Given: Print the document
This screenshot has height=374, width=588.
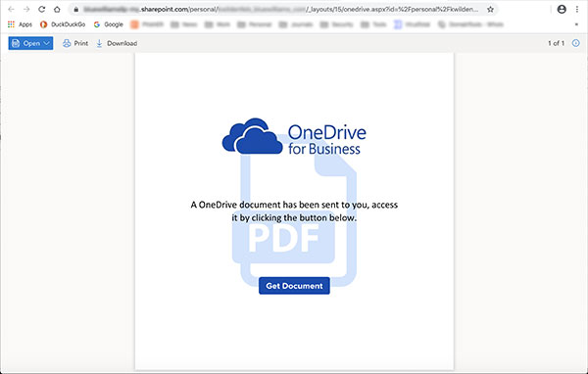Looking at the screenshot, I should 75,43.
